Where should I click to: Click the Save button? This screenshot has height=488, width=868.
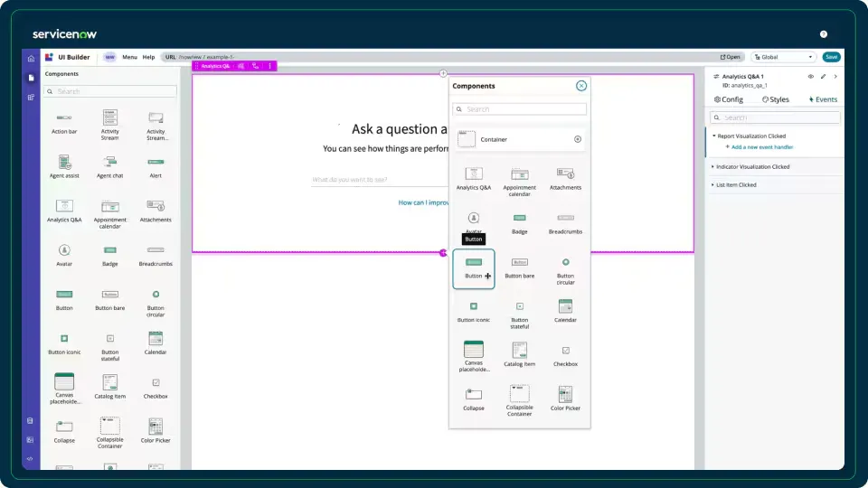coord(831,57)
